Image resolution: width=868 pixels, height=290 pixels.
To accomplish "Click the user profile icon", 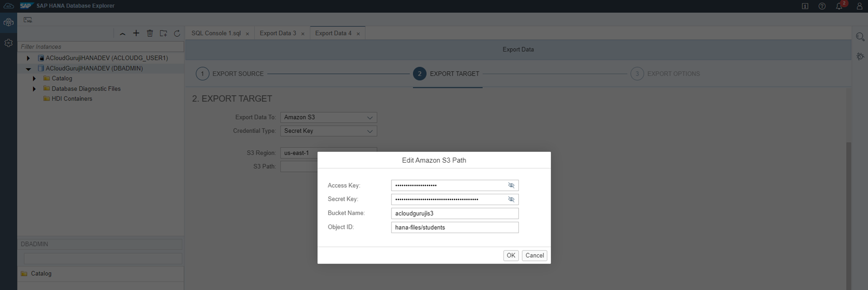I will (x=859, y=6).
